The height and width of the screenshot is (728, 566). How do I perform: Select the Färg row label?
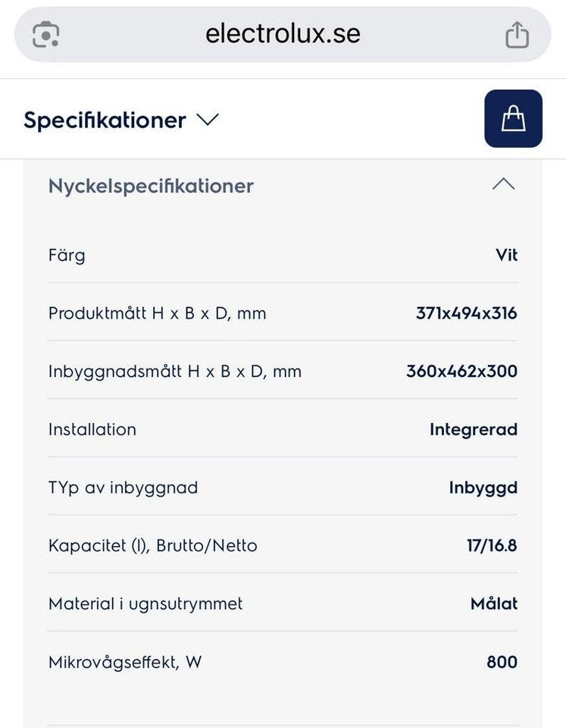67,255
